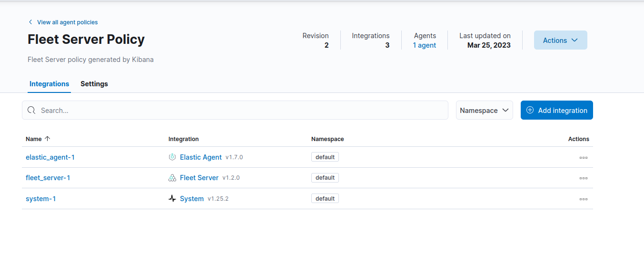
Task: Click the Fleet Server integration icon
Action: (x=172, y=178)
